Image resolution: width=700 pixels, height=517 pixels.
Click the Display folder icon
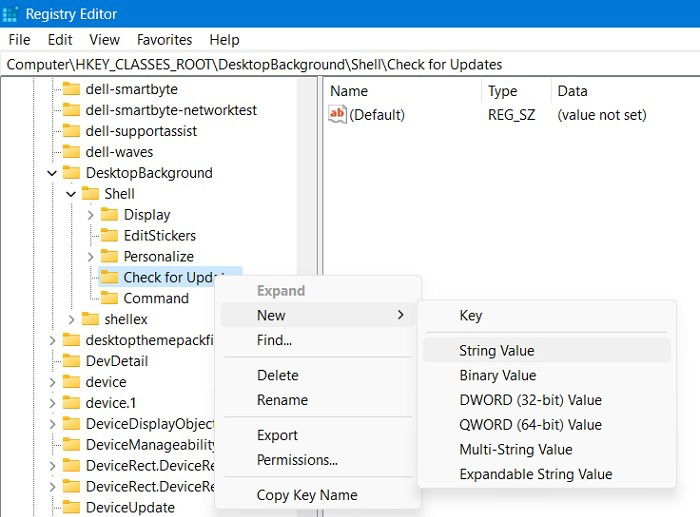point(109,215)
